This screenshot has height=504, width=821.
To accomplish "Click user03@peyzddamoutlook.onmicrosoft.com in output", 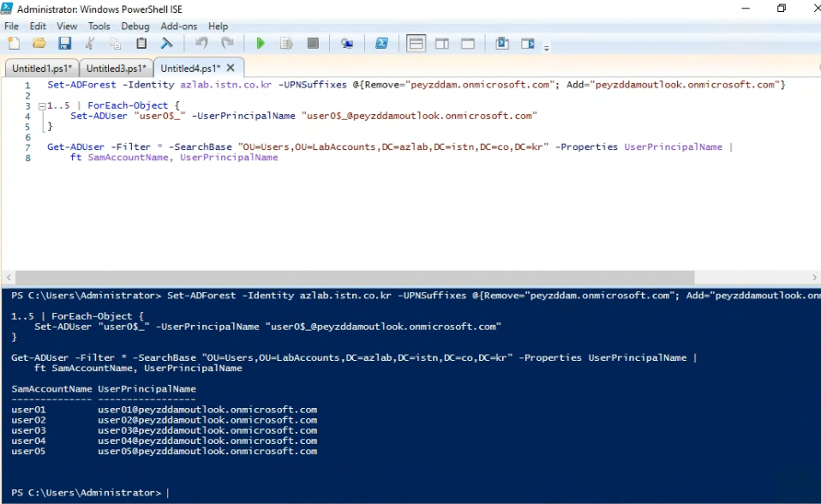I will [207, 430].
